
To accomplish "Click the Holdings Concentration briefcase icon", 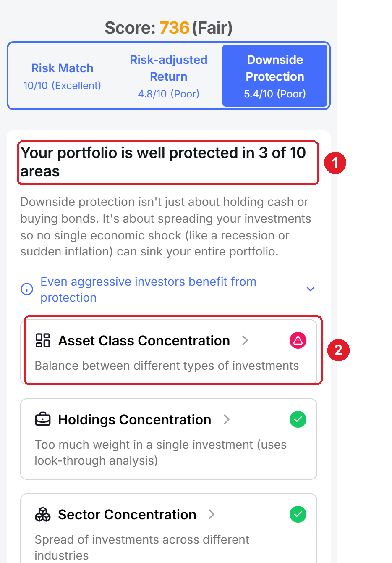I will (43, 419).
